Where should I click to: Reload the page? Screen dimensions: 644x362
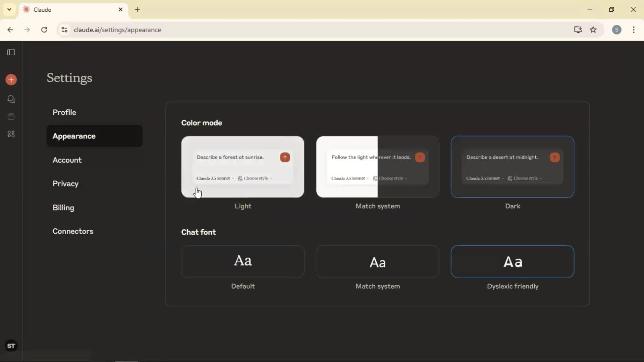click(44, 30)
